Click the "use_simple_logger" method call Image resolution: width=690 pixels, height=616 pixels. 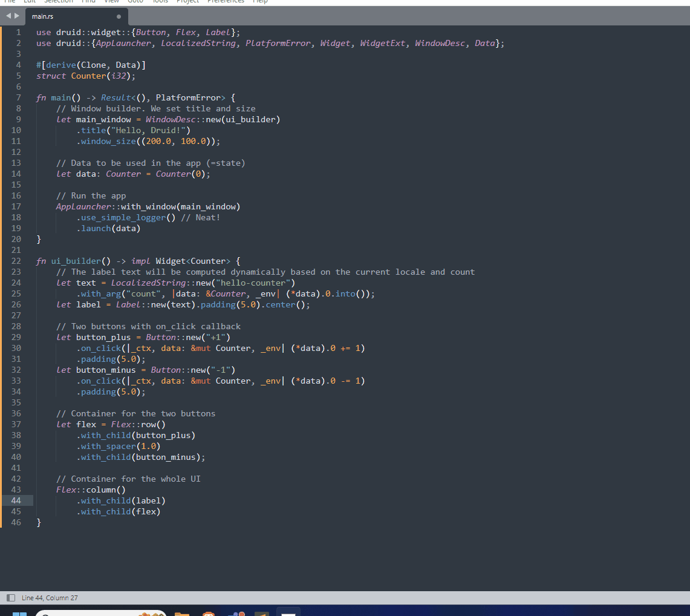coord(123,217)
